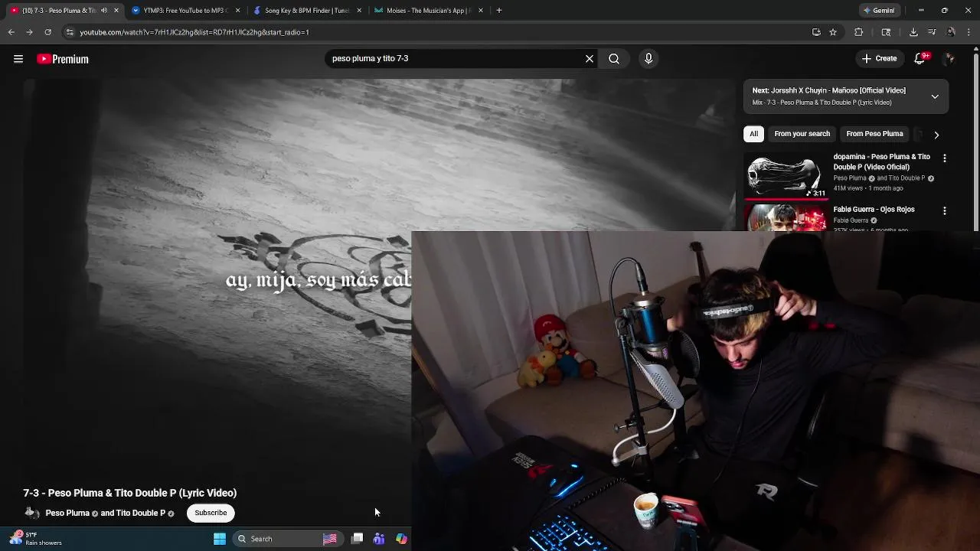Open the weather widget showing Rain showers
Viewport: 980px width, 551px height.
[36, 539]
